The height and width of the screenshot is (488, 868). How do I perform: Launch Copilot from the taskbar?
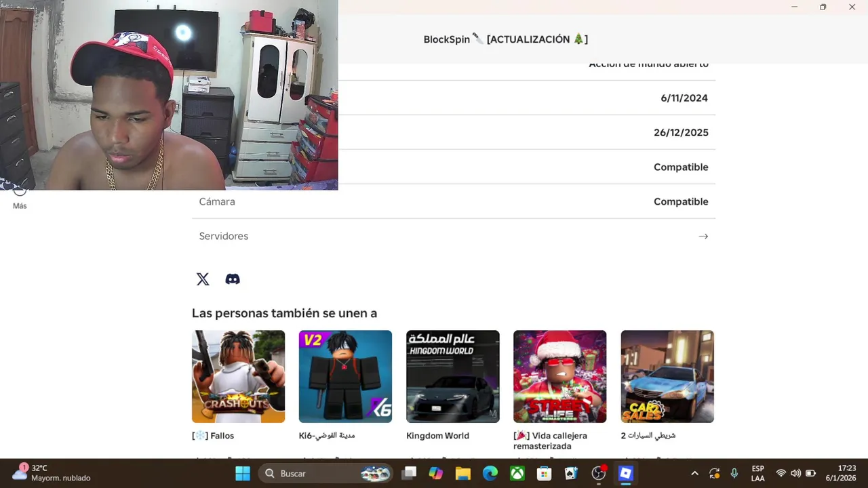coord(436,473)
